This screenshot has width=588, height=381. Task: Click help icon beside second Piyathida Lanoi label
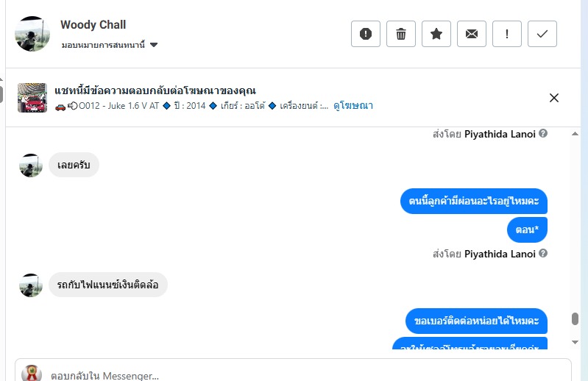pos(543,254)
